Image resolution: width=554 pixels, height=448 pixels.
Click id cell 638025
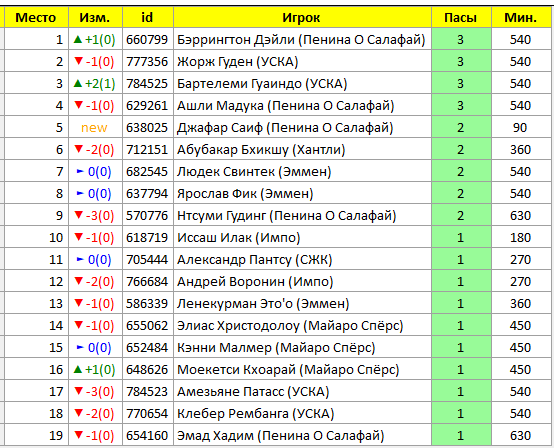(x=147, y=128)
